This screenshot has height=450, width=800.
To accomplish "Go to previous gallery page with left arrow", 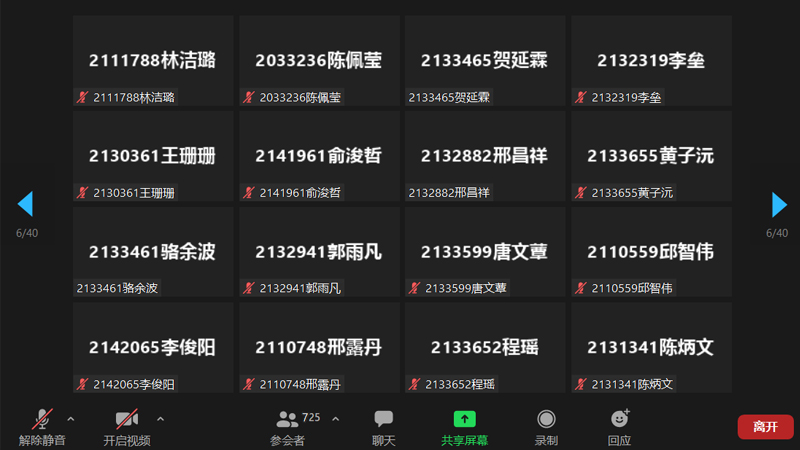I will click(26, 204).
